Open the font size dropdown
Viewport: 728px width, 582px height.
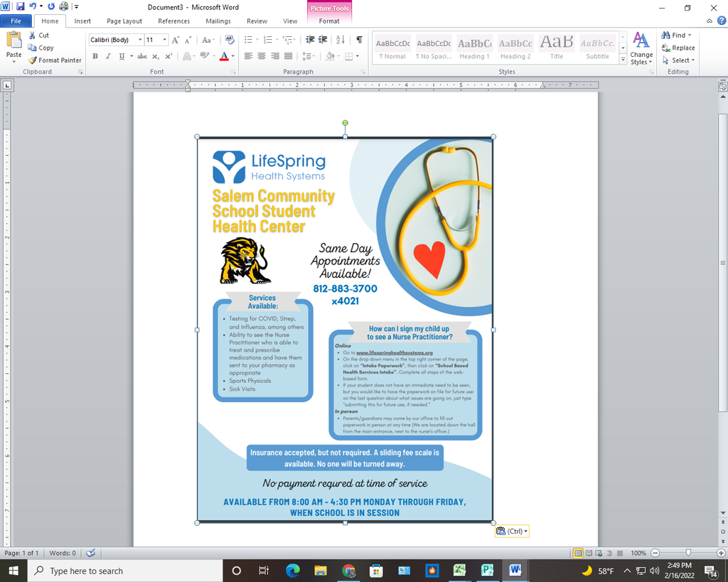click(x=164, y=40)
